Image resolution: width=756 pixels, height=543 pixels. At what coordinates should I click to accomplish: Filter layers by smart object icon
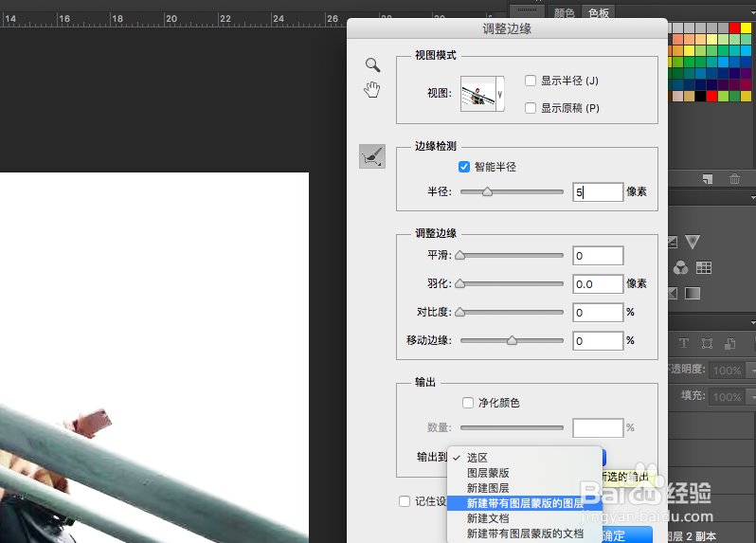pos(730,343)
